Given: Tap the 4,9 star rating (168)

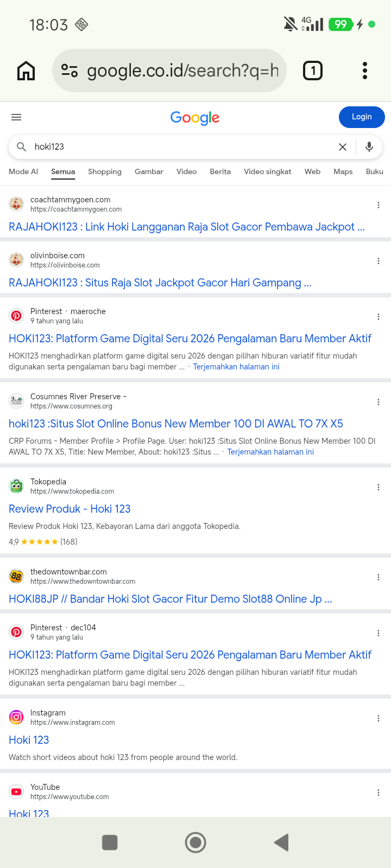Looking at the screenshot, I should (43, 541).
